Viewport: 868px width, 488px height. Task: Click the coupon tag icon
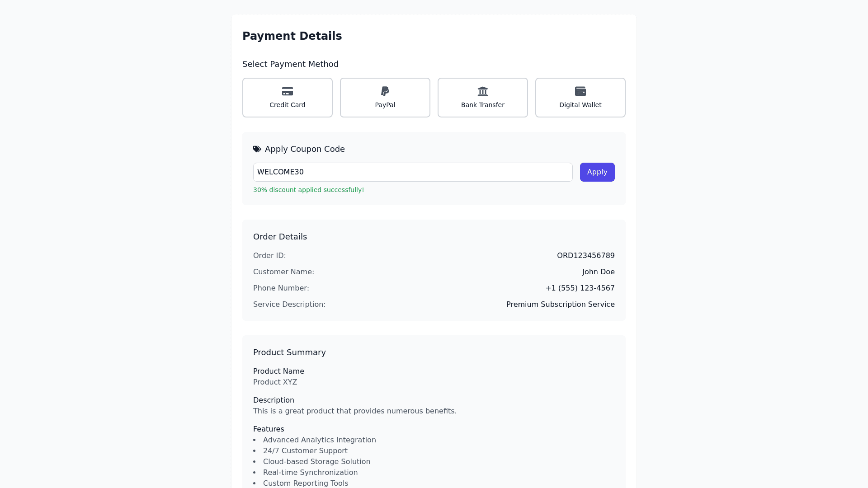(257, 149)
